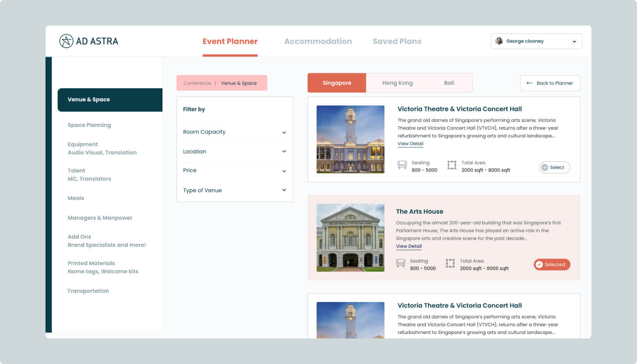This screenshot has height=364, width=637.
Task: Open View Detail for The Arts House
Action: 409,247
